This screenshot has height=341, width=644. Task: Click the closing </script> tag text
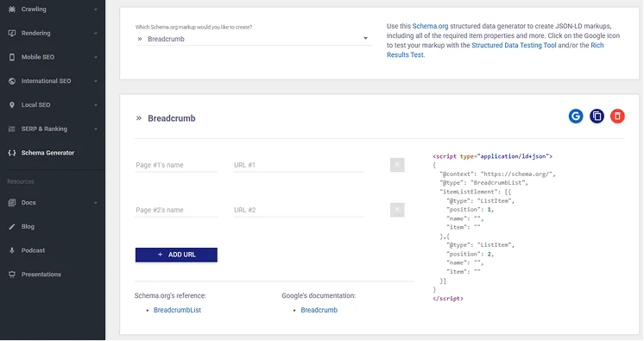click(x=448, y=299)
